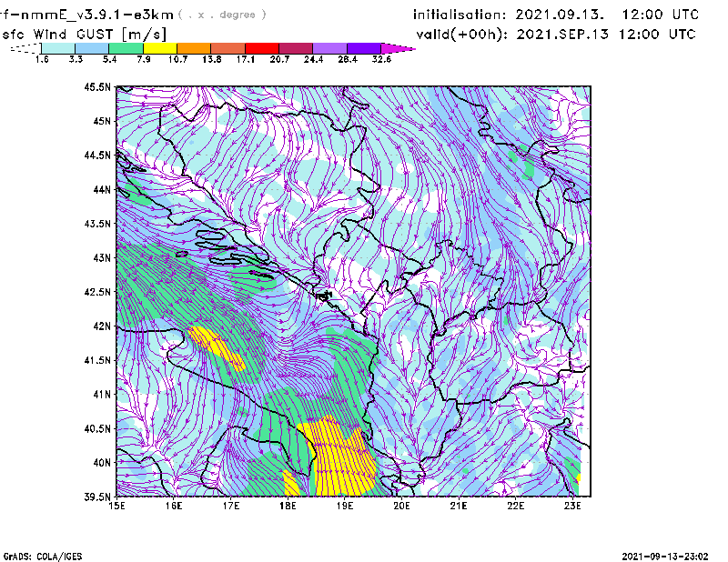Image resolution: width=728 pixels, height=562 pixels.
Task: Click the 'sfc Wind GUST [m/s]' title
Action: (x=84, y=34)
